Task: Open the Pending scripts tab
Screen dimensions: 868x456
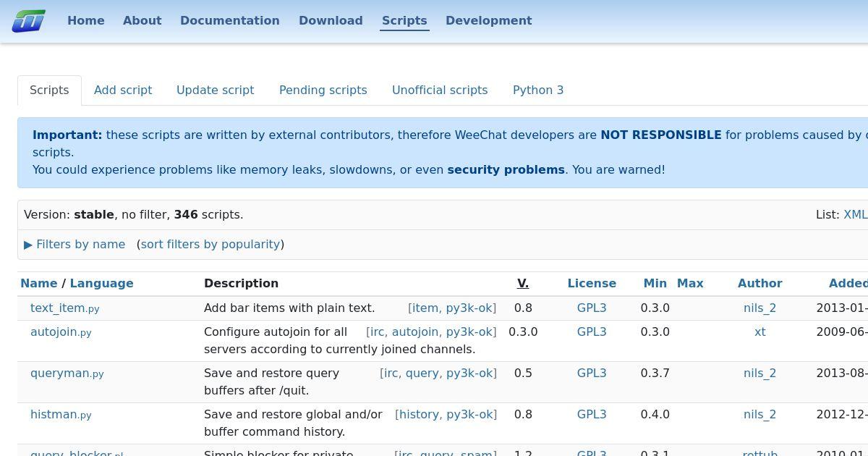Action: [323, 90]
